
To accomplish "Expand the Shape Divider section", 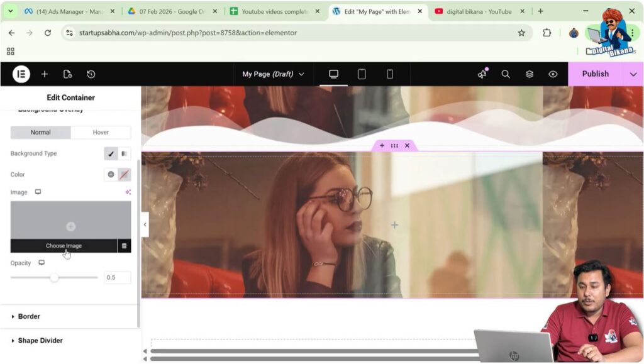I will coord(41,340).
